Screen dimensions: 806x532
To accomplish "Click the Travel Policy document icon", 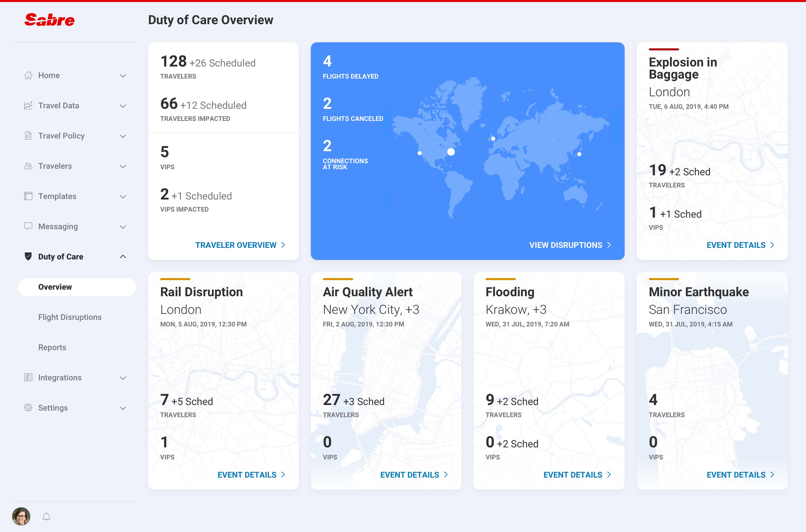I will point(28,136).
